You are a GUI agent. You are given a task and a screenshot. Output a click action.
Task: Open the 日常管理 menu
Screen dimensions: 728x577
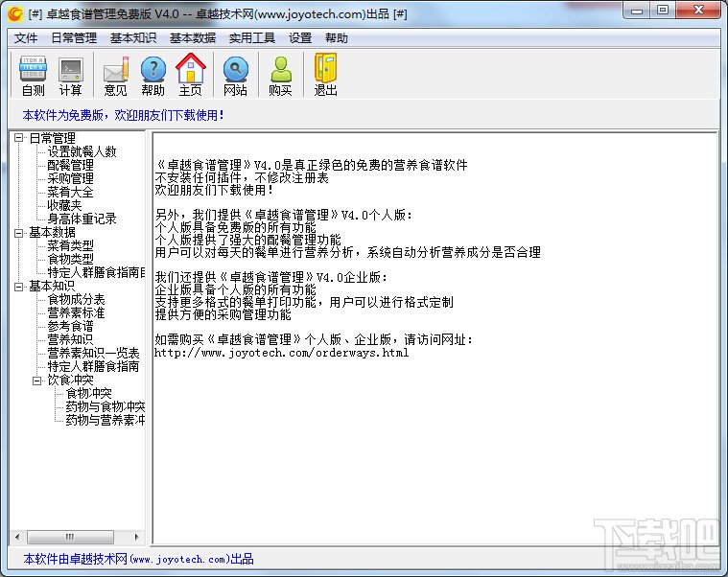pos(74,38)
